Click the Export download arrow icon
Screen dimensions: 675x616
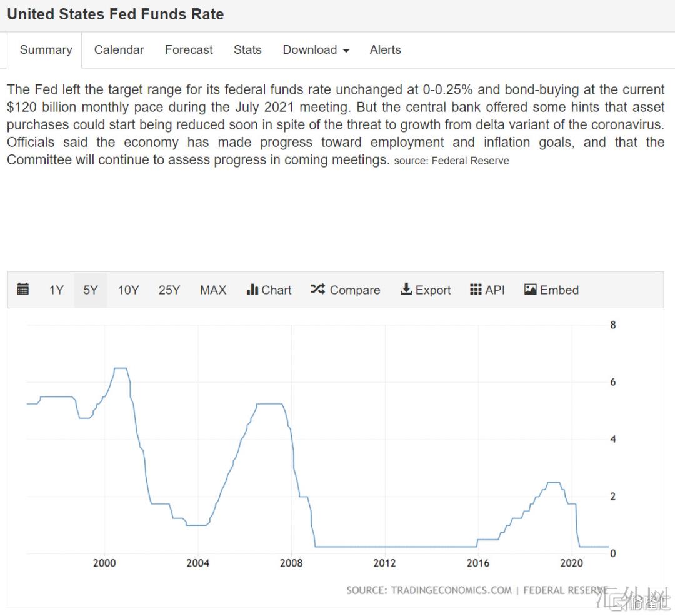pos(406,290)
